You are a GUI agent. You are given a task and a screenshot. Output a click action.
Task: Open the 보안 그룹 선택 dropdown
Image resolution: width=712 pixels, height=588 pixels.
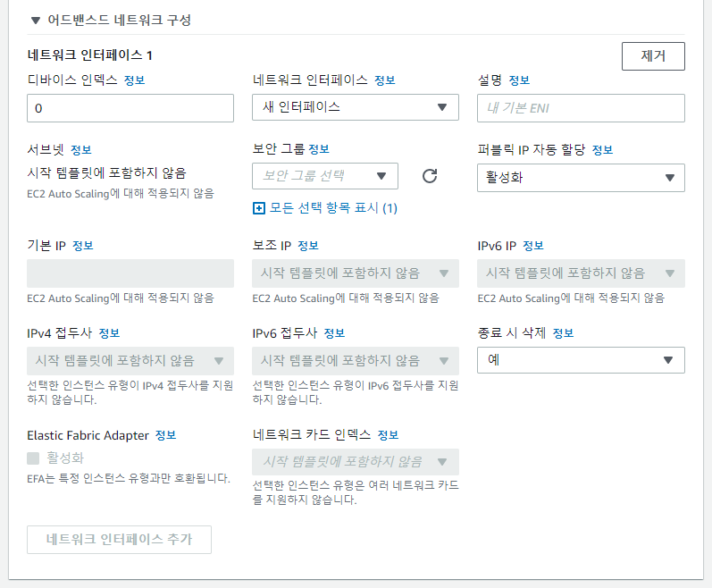pos(324,176)
